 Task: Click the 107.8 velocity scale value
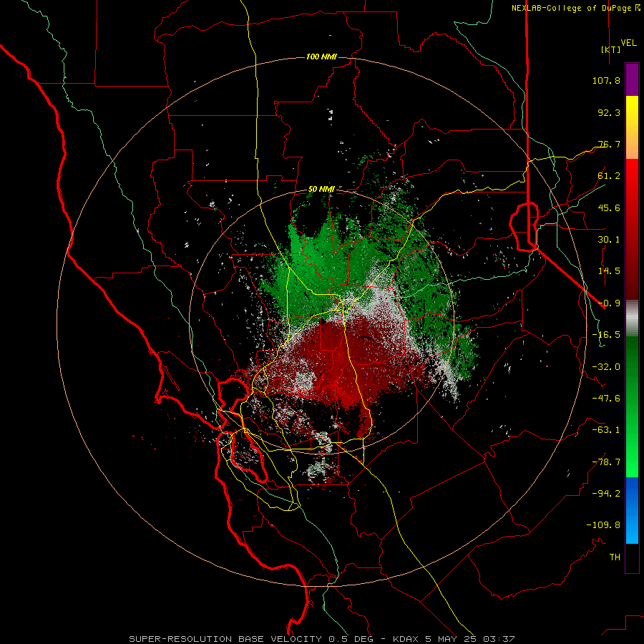click(606, 80)
